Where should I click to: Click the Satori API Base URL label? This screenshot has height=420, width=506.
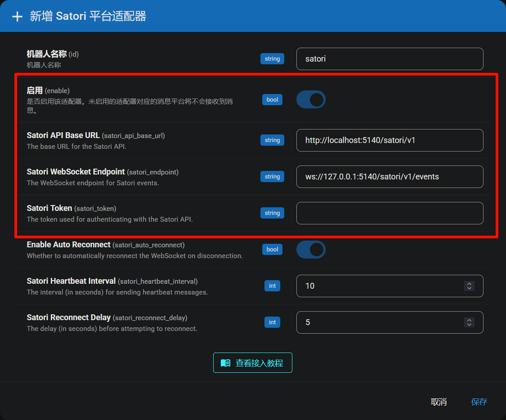pos(95,135)
